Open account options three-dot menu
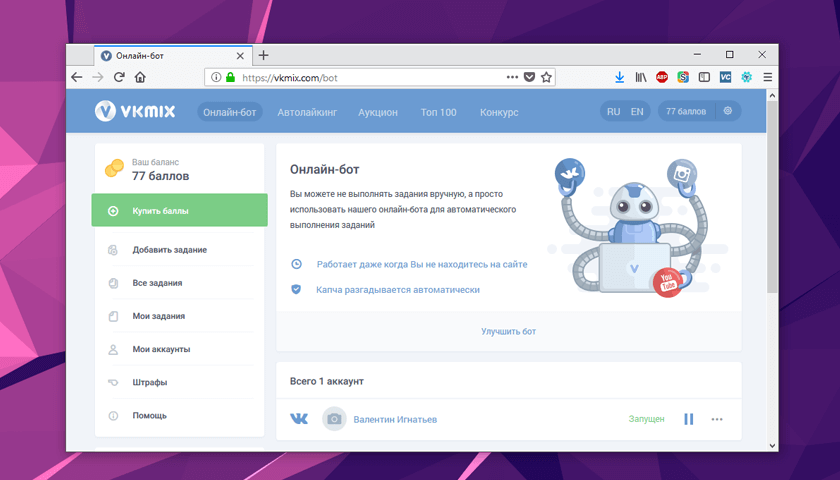840x480 pixels. (x=717, y=419)
